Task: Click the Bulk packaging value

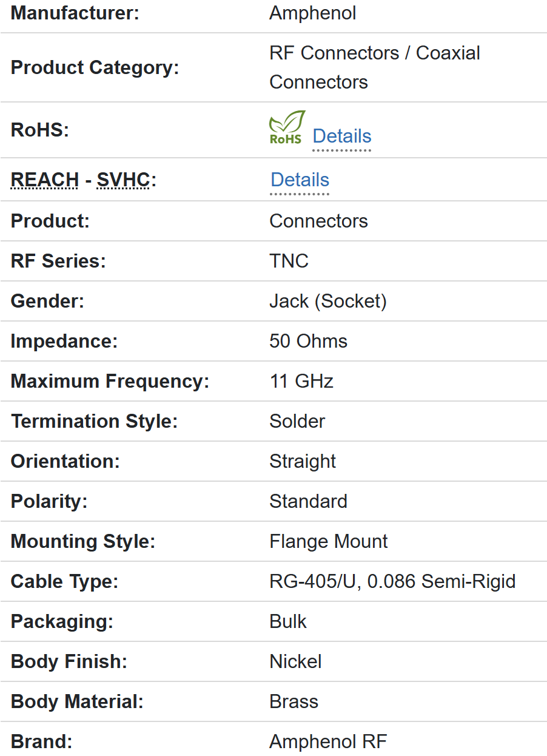Action: pos(288,621)
